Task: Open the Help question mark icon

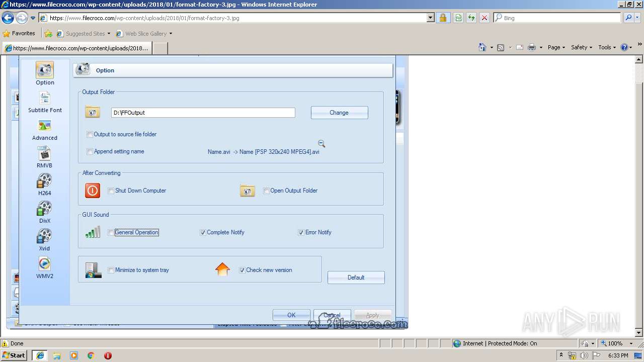Action: click(624, 47)
